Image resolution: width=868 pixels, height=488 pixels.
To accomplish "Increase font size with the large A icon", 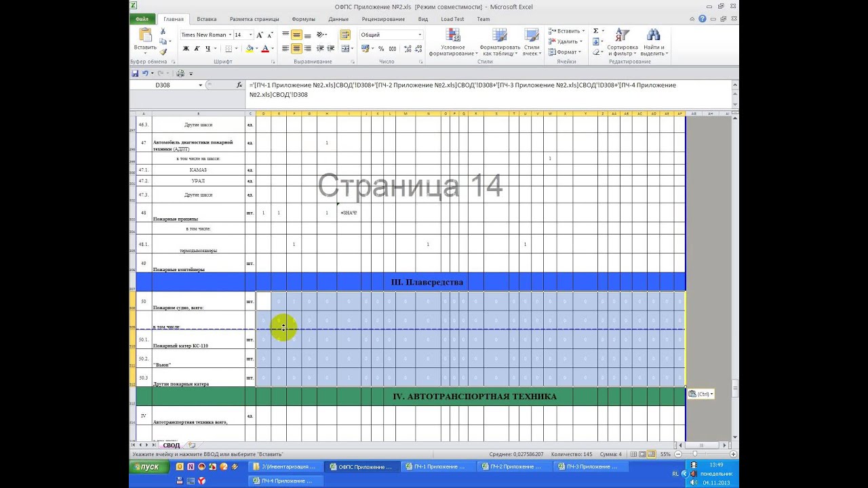I will pyautogui.click(x=260, y=35).
